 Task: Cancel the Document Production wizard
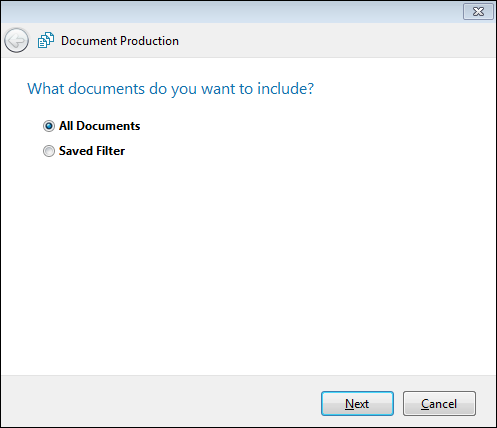(439, 403)
